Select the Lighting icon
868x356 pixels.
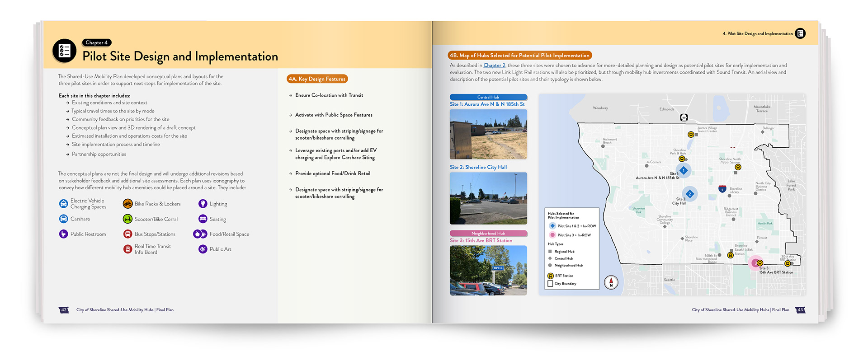(203, 204)
